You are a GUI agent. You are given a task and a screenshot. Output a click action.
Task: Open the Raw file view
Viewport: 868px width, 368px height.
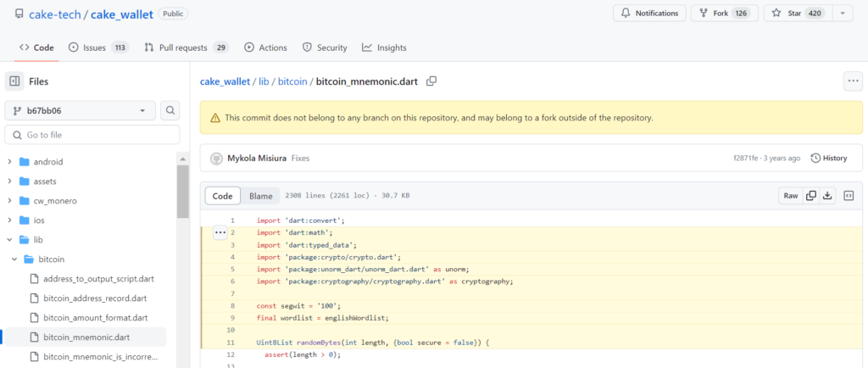(x=791, y=196)
